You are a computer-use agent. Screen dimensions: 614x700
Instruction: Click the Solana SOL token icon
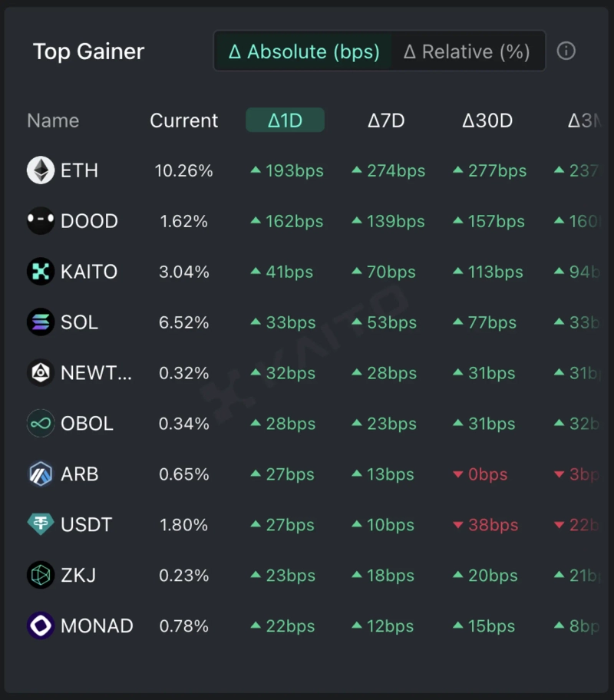[41, 322]
